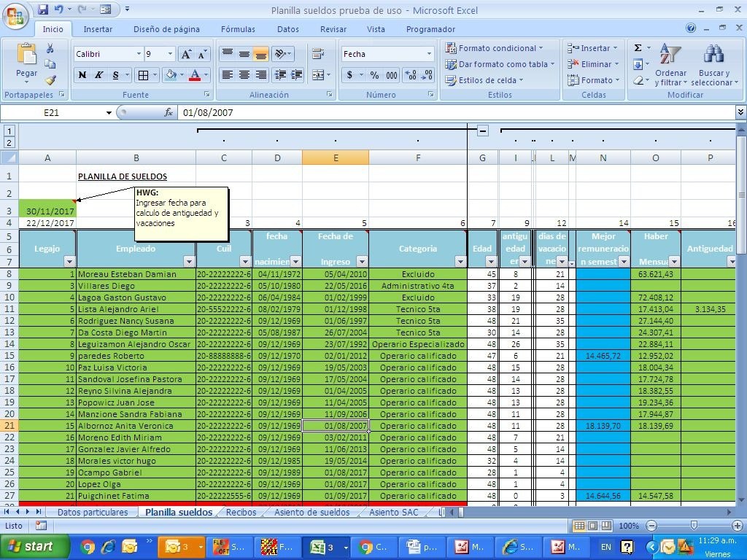The height and width of the screenshot is (560, 747).
Task: Copy selection with the copy icon
Action: point(50,64)
